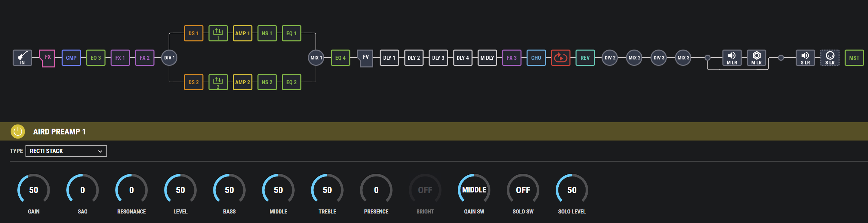Toggle the AIRD PREAMP 1 power button
The height and width of the screenshot is (223, 868).
(x=18, y=131)
